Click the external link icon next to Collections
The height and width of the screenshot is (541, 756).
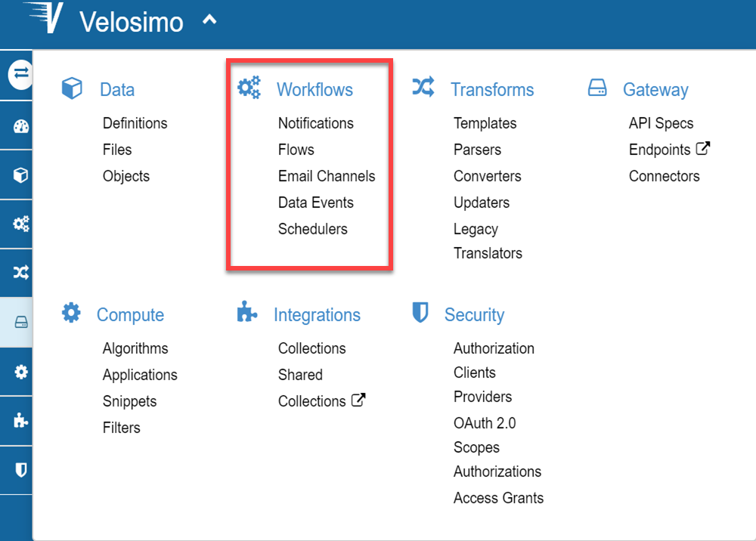[358, 400]
